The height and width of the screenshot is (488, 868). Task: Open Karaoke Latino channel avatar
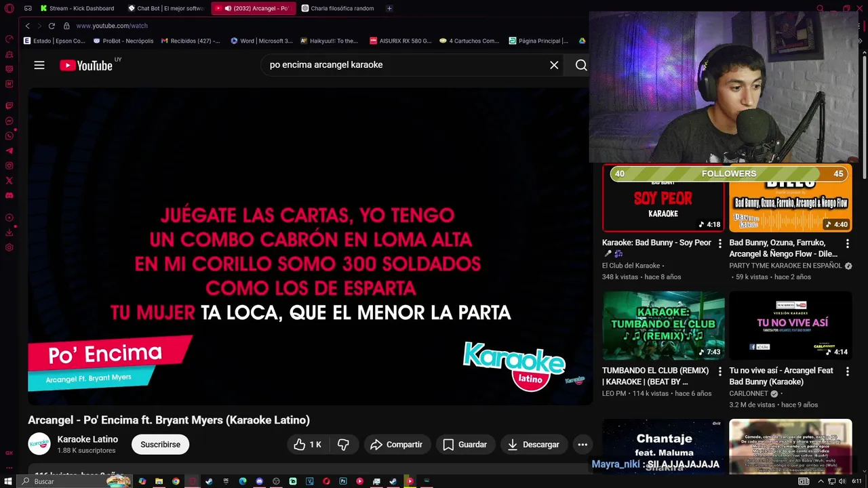tap(39, 444)
